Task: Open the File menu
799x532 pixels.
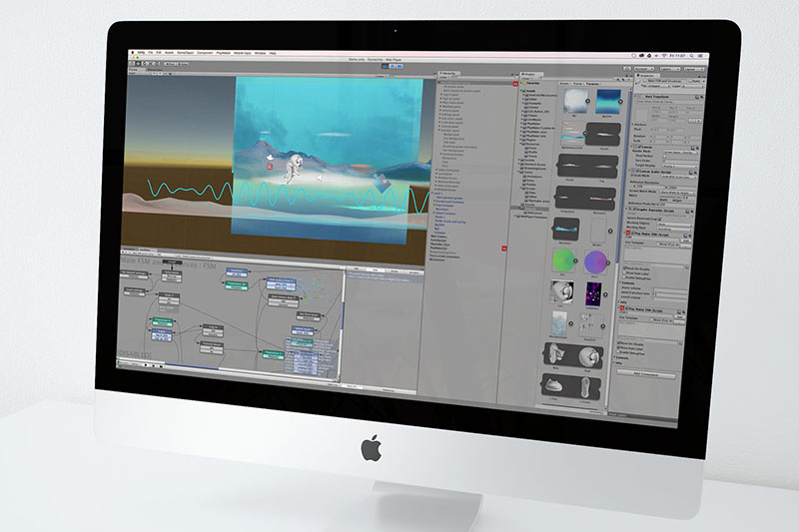Action: tap(151, 53)
